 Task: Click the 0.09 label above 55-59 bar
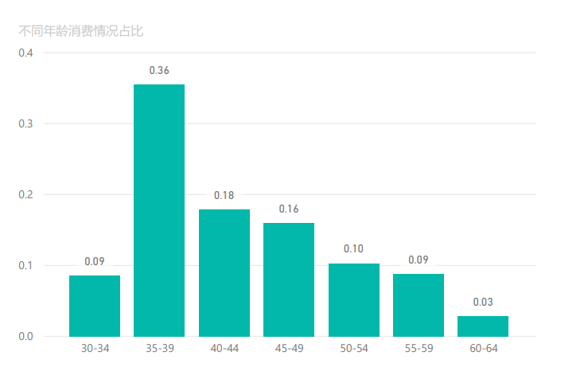(x=419, y=260)
